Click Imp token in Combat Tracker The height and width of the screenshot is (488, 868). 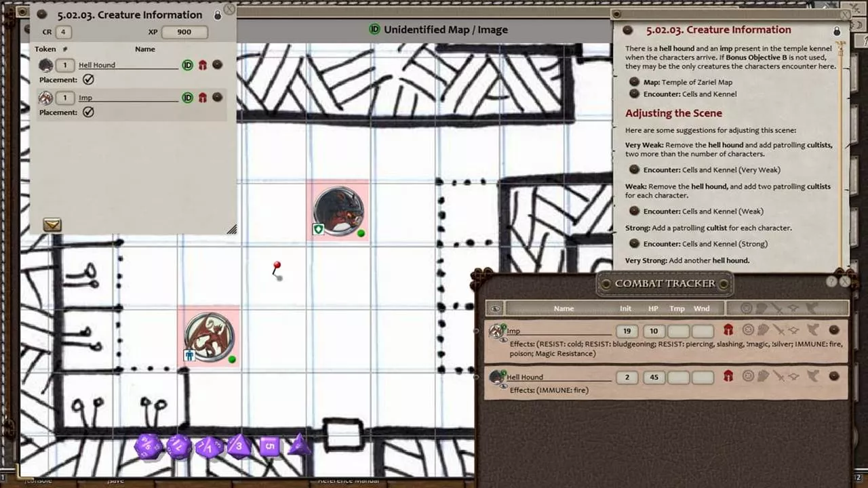[497, 331]
